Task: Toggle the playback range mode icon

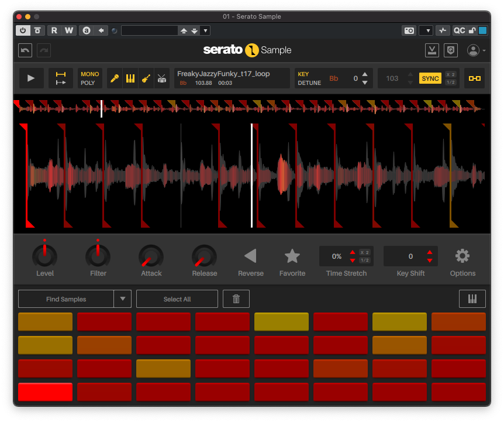Action: [61, 78]
